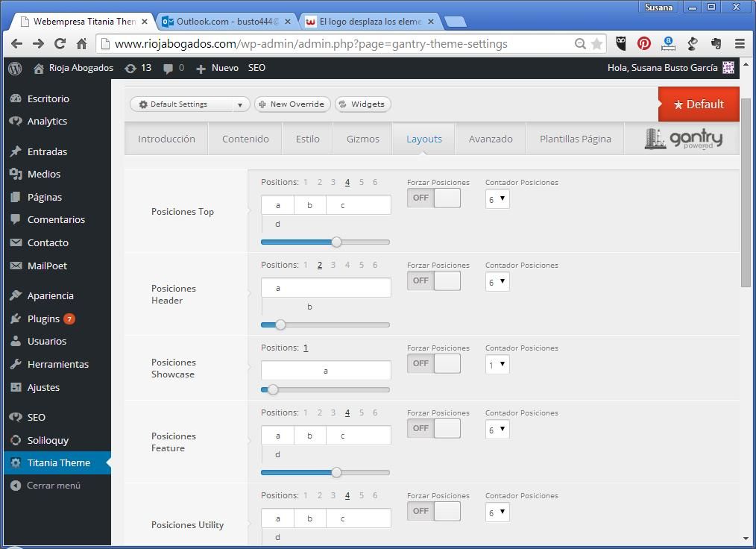Image resolution: width=756 pixels, height=549 pixels.
Task: Open Contador Posiciones dropdown for Posiciones Top
Action: coord(497,199)
